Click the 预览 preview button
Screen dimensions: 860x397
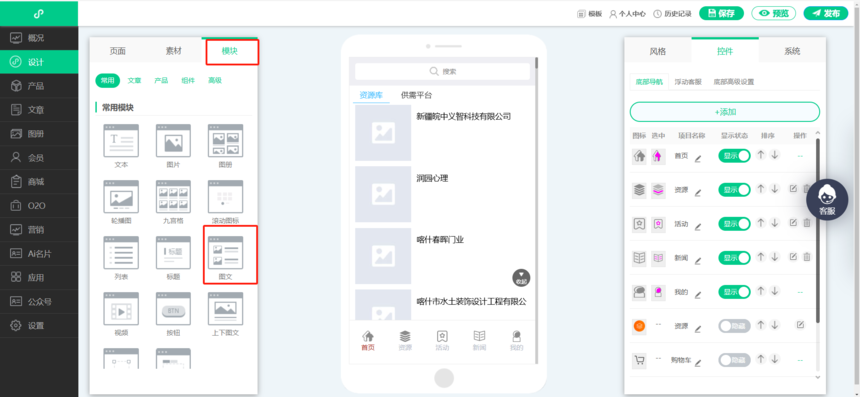(x=773, y=14)
